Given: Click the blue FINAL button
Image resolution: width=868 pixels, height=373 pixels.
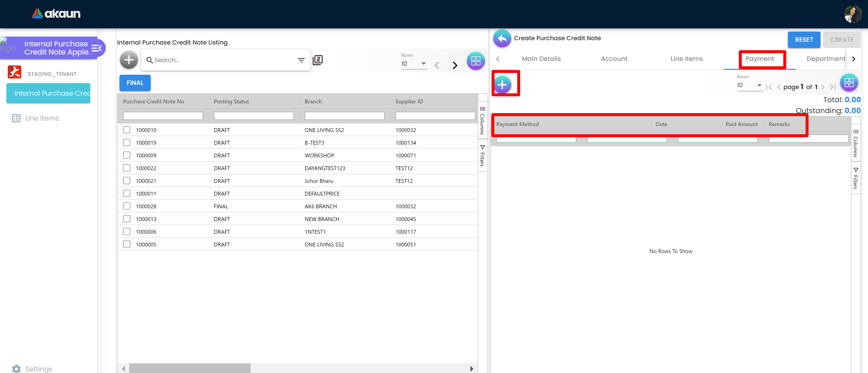Looking at the screenshot, I should (135, 83).
